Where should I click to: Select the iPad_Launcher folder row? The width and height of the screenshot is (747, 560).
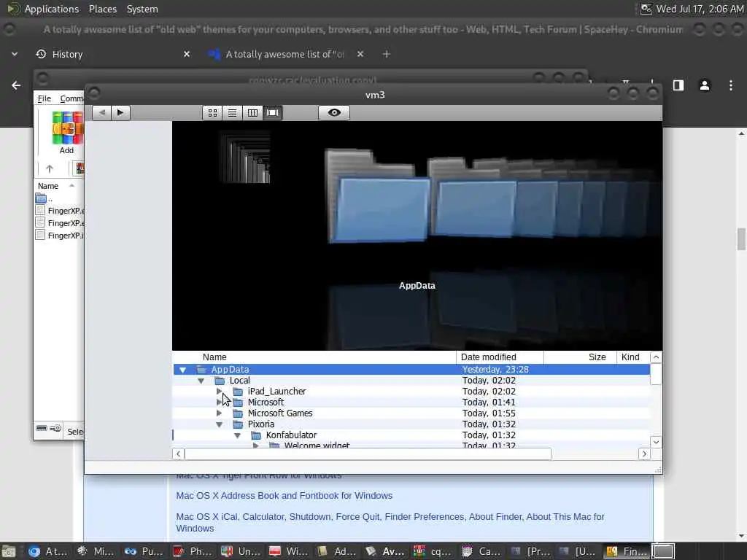point(411,392)
